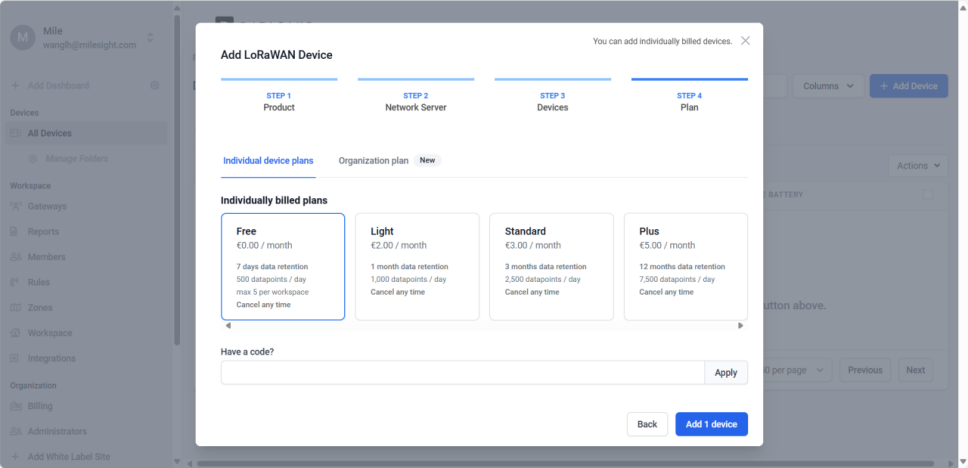968x468 pixels.
Task: Click page vertical scrollbar up arrow
Action: [x=961, y=8]
